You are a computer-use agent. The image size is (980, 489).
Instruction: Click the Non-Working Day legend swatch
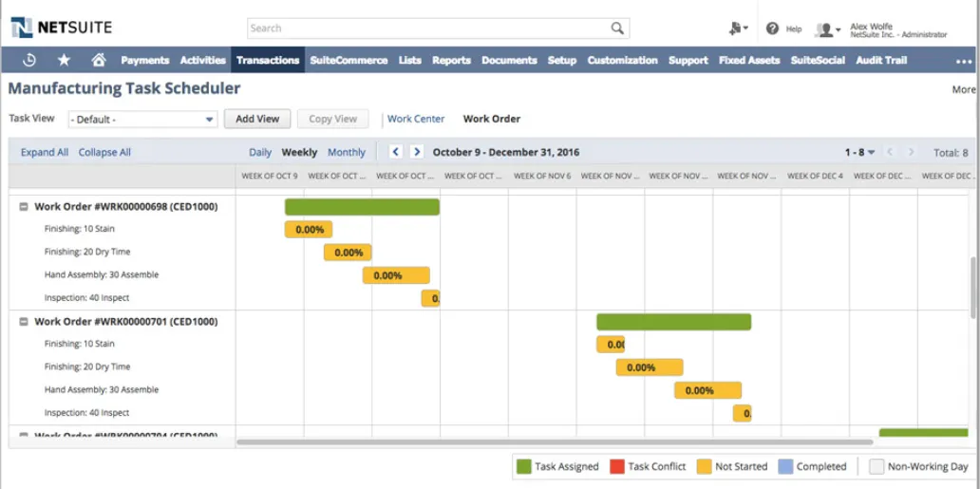(x=876, y=466)
